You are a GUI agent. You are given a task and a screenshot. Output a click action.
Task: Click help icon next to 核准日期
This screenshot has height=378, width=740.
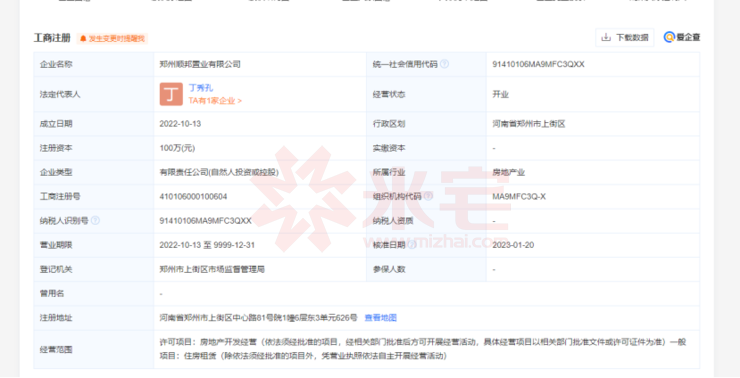(412, 244)
